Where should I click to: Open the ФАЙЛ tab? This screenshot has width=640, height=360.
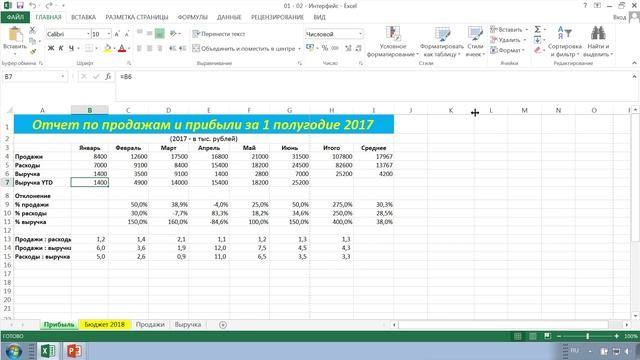[15, 17]
